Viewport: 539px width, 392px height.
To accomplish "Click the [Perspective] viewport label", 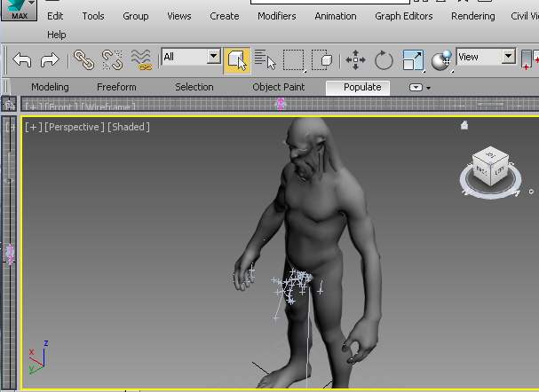I will tap(75, 127).
